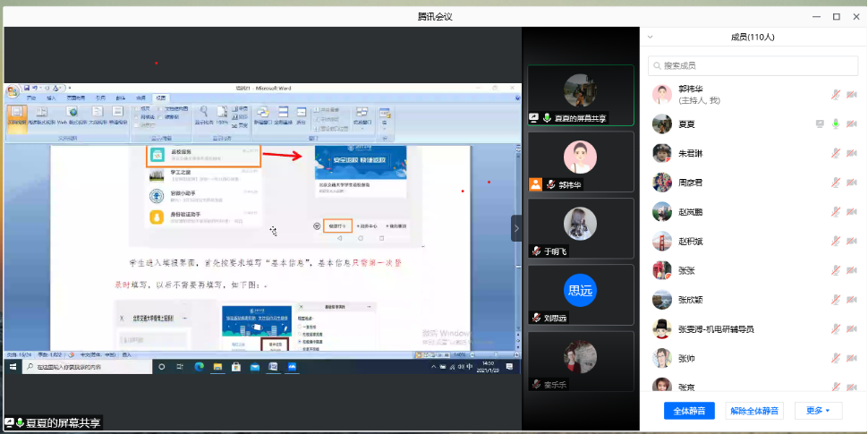
Task: Select 夏夏的屏幕共享 video tile
Action: (x=580, y=95)
